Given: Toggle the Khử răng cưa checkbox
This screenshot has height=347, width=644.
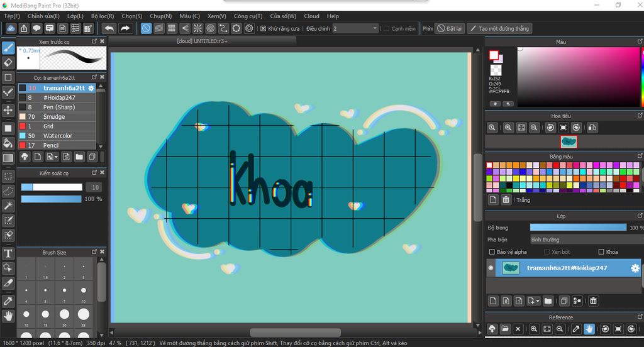Looking at the screenshot, I should pyautogui.click(x=264, y=28).
